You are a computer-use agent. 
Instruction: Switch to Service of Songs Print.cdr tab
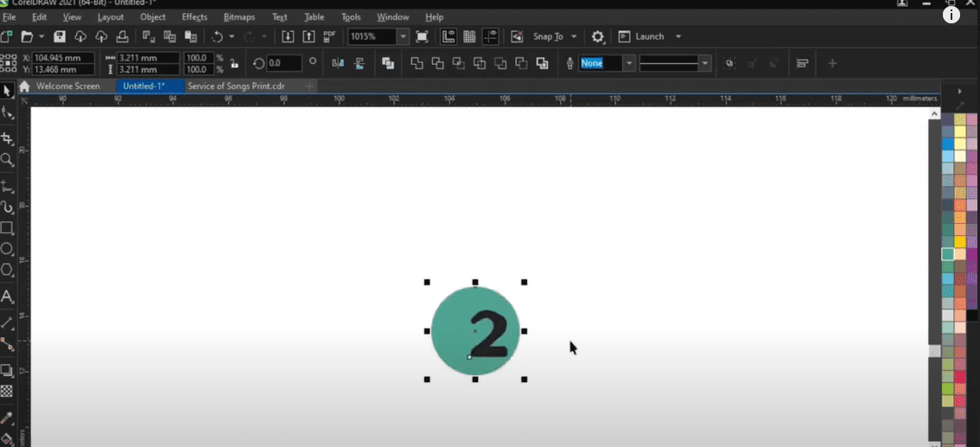tap(236, 86)
